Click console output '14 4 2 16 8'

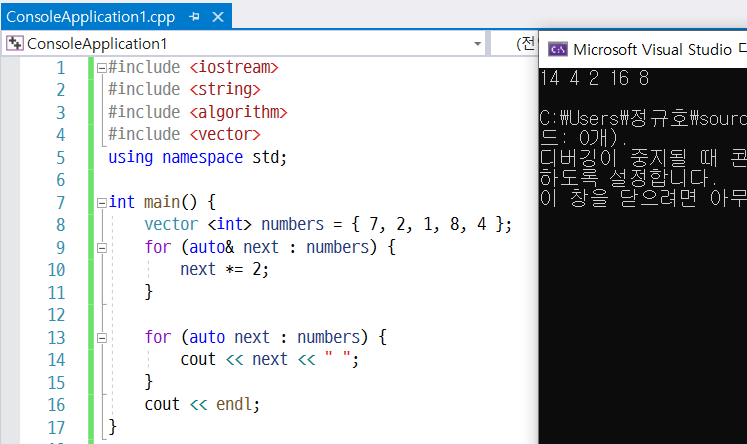(595, 78)
